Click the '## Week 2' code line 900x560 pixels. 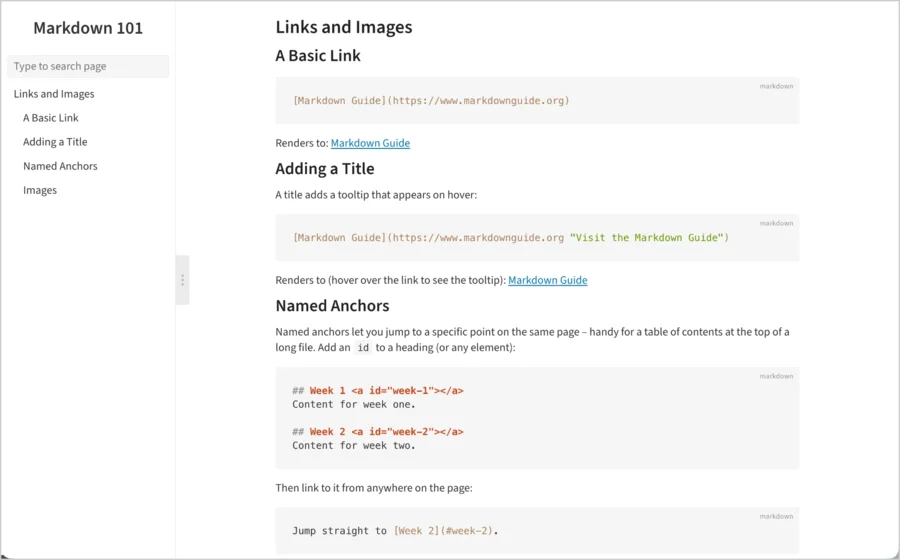point(378,432)
